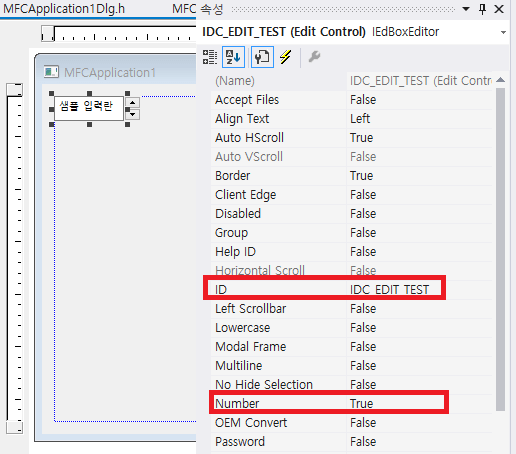Viewport: 516px width, 454px height.
Task: Expand the IDC_EDIT_TEST control selector dropdown
Action: point(503,32)
